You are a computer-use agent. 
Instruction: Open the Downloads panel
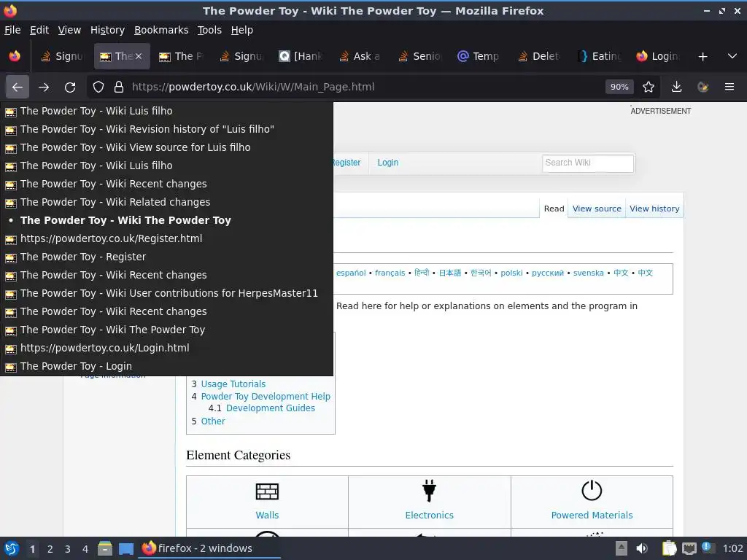pyautogui.click(x=676, y=87)
